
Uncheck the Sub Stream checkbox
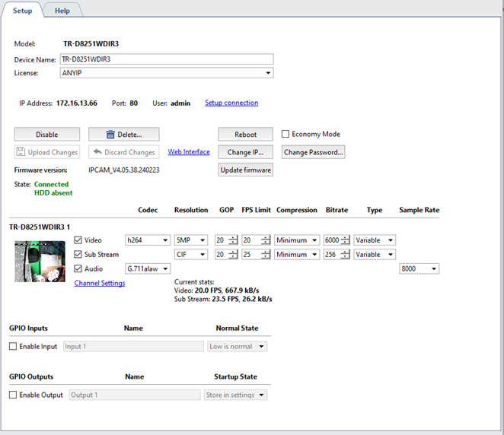[78, 255]
